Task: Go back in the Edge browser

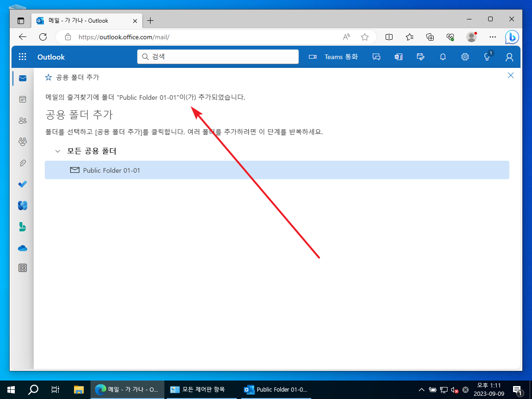Action: pyautogui.click(x=23, y=37)
